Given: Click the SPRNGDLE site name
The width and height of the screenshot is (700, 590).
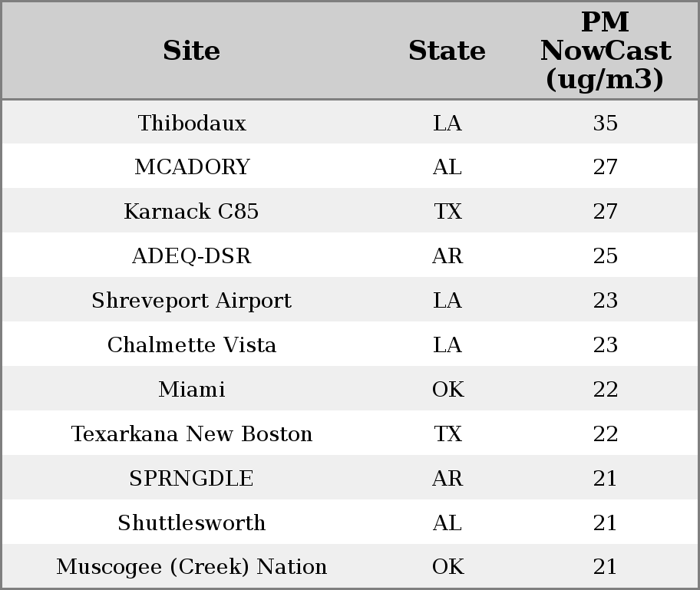Looking at the screenshot, I should [x=192, y=479].
